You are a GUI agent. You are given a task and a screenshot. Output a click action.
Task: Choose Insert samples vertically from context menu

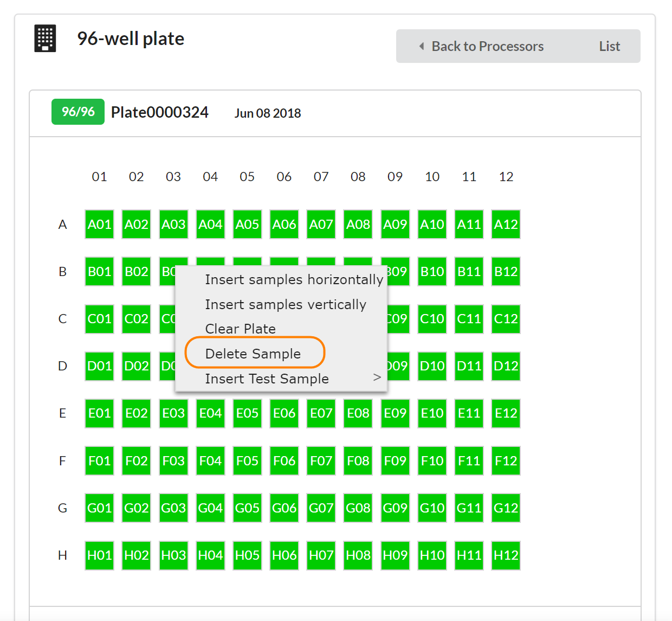tap(285, 305)
